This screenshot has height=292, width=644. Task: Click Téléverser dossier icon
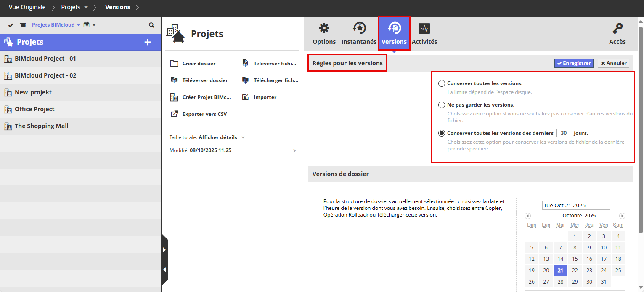174,80
